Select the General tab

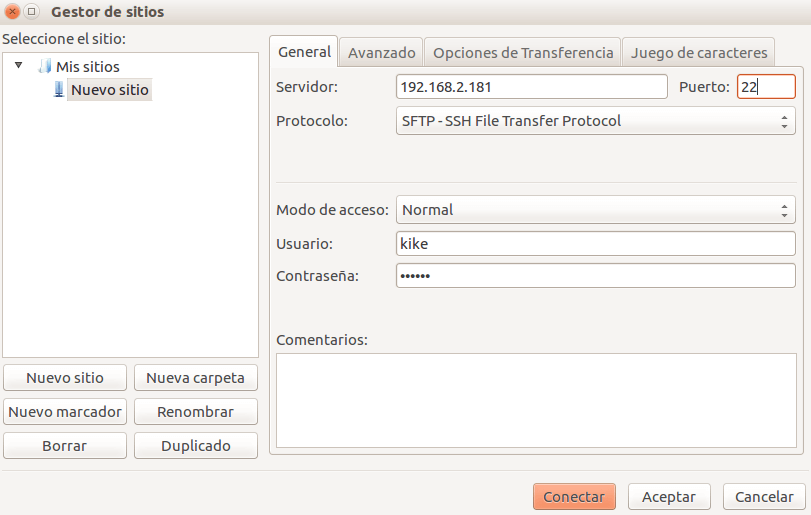coord(304,52)
